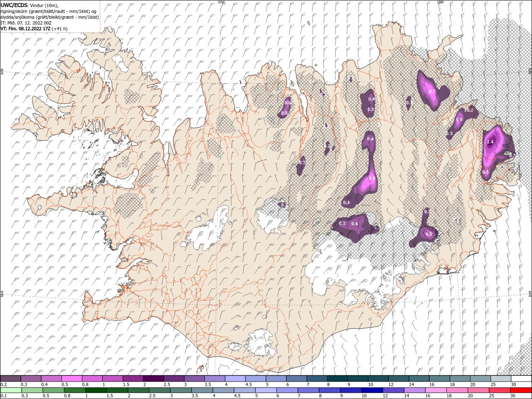The height and width of the screenshot is (399, 532).
Task: Click the 20W longitude label at top
Action: [x=221, y=2]
